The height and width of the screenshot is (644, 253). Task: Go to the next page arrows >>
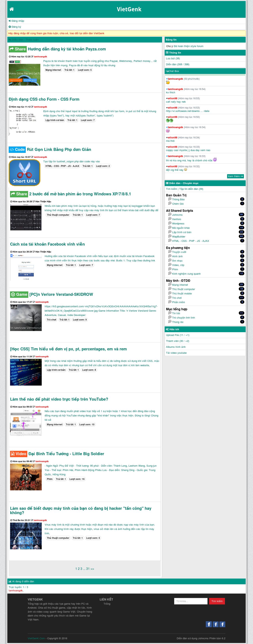pos(92,569)
